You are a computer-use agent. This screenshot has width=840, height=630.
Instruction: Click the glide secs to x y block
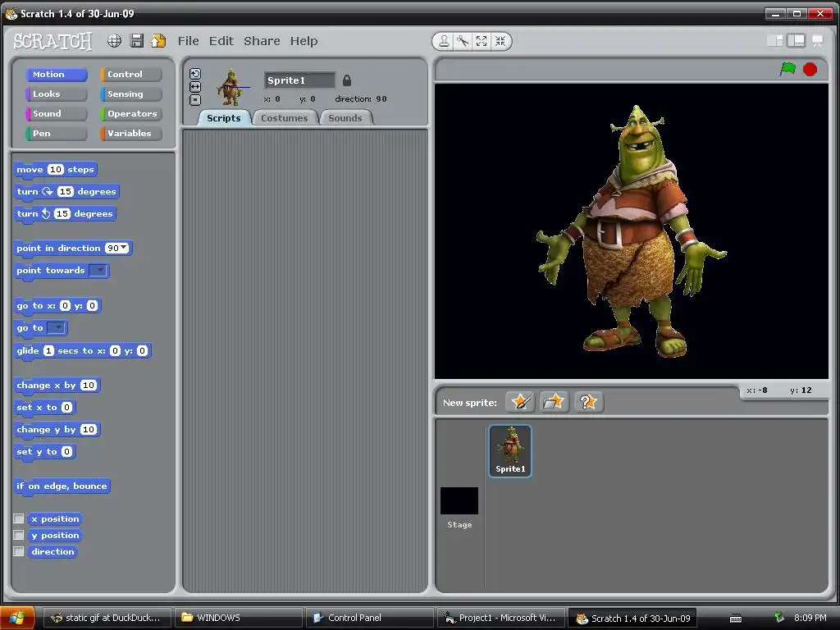point(82,351)
